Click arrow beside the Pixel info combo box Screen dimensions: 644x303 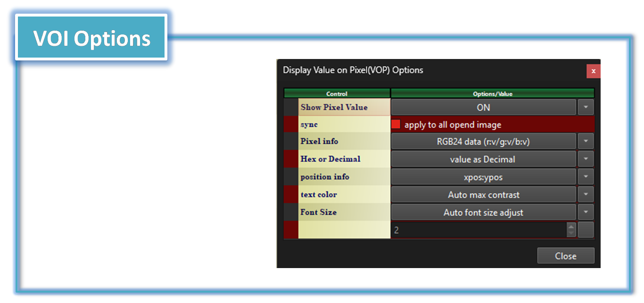coord(586,141)
